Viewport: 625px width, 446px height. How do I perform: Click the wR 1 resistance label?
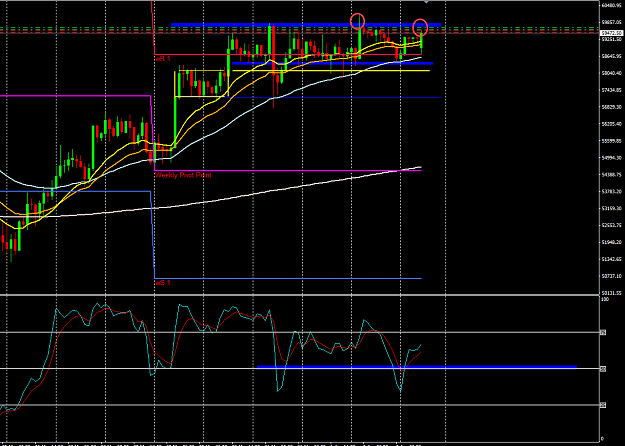(x=163, y=59)
